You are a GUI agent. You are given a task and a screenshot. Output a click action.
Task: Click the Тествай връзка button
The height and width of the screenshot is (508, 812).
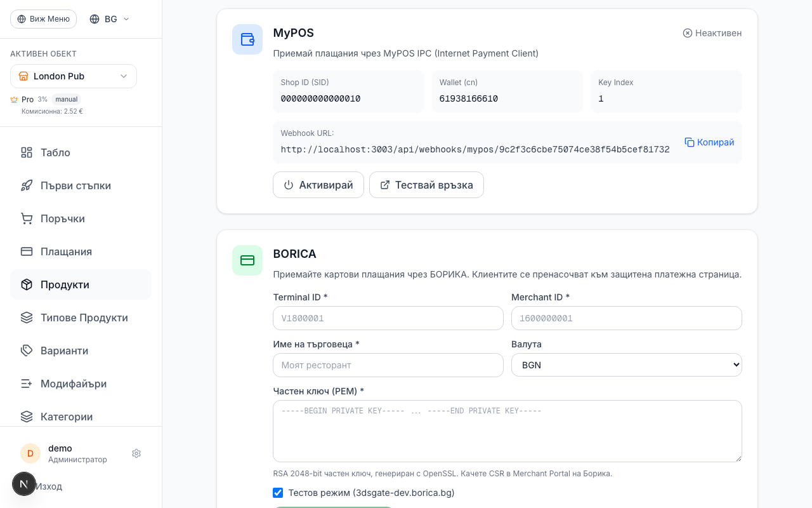(x=426, y=185)
